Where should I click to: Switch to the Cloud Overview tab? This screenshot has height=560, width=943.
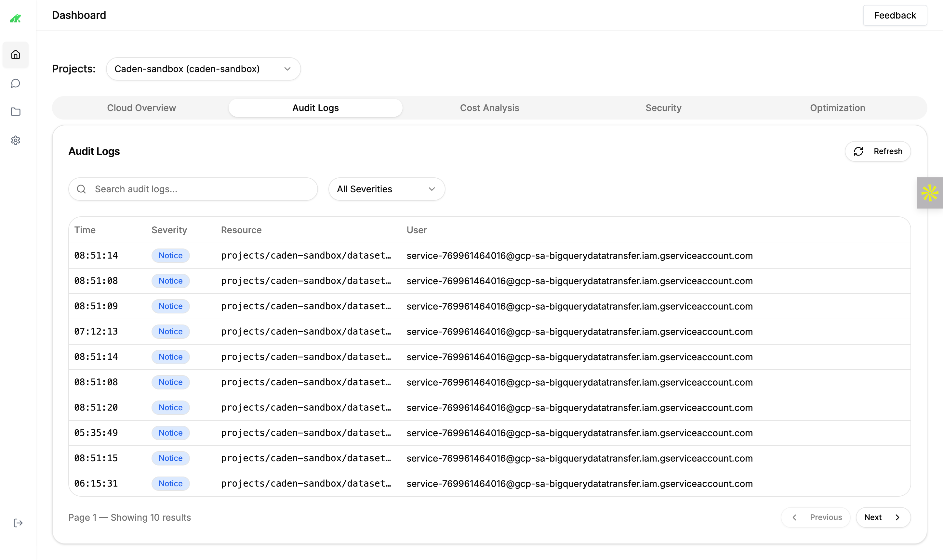pyautogui.click(x=141, y=108)
